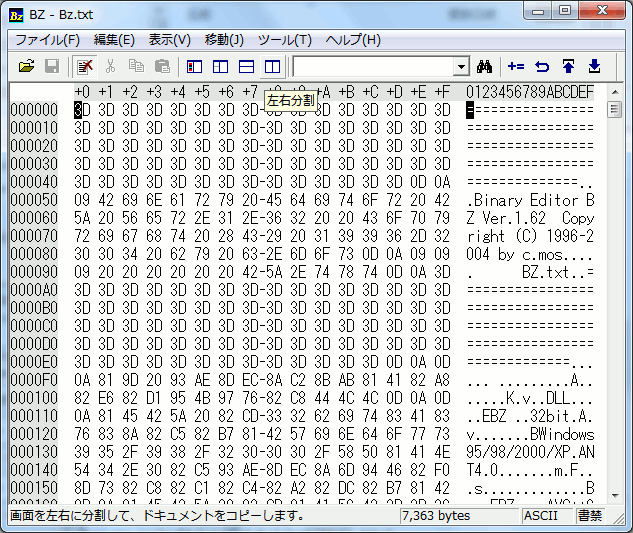The image size is (633, 533).
Task: Toggle the left-right split view button
Action: (272, 66)
